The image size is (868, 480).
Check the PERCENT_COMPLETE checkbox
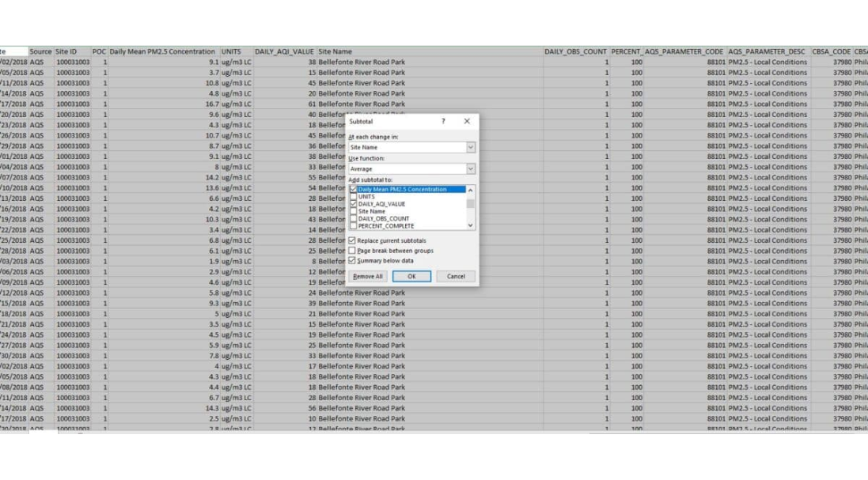coord(353,225)
